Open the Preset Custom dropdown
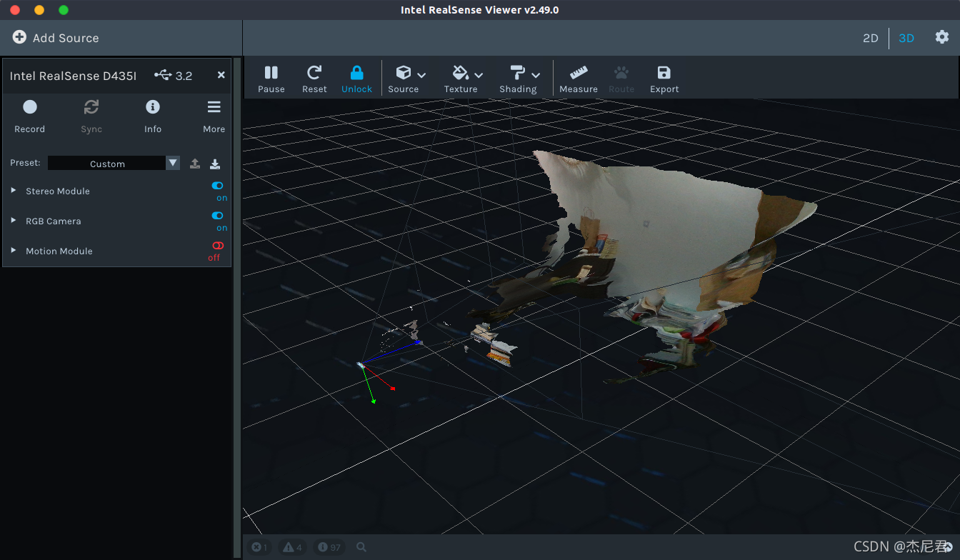Viewport: 960px width, 560px height. point(114,163)
